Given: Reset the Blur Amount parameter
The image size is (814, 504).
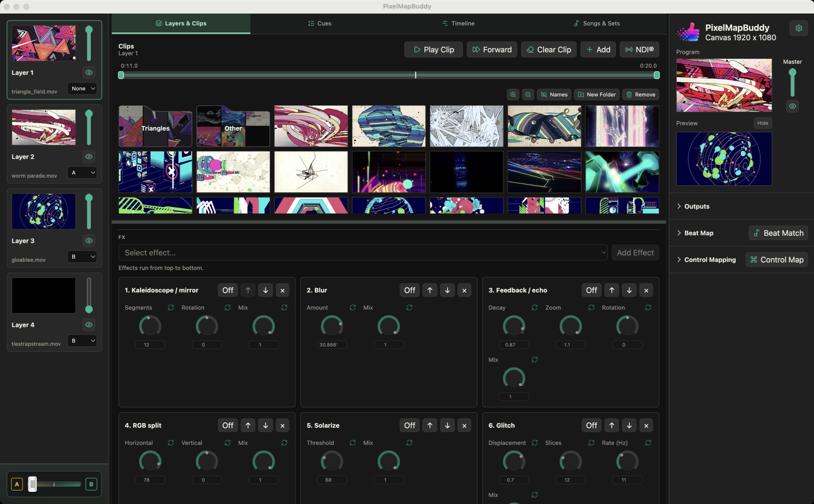Looking at the screenshot, I should coord(353,308).
